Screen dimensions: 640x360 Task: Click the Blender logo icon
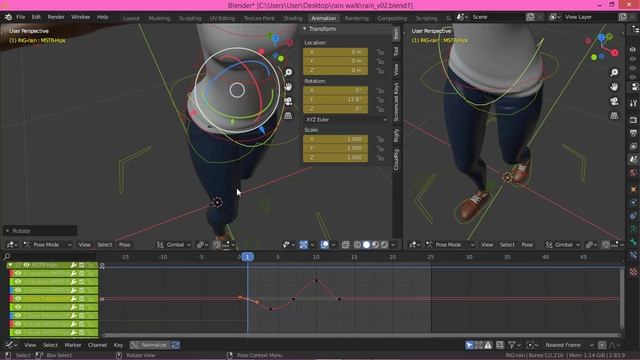coord(8,17)
